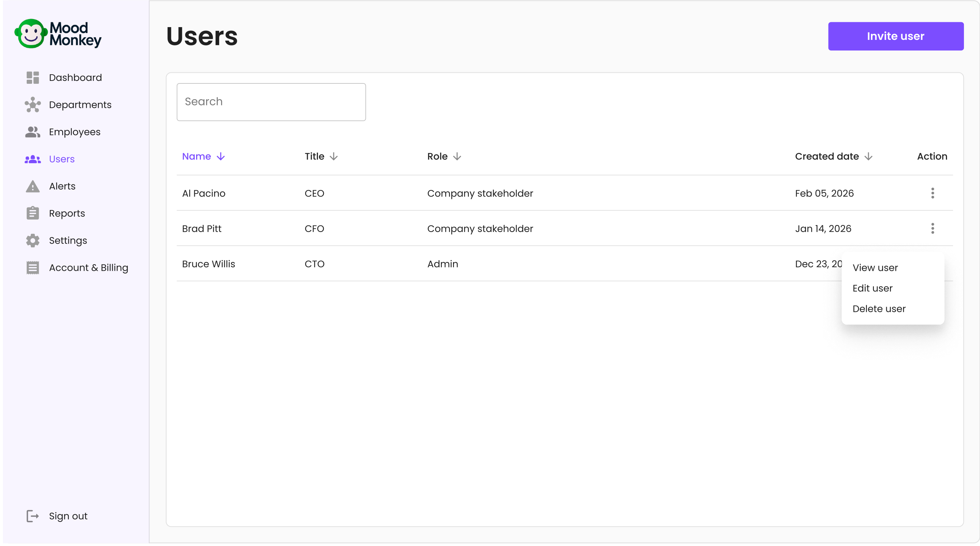Click the Bruce Willis name cell
The image size is (980, 546).
[209, 264]
